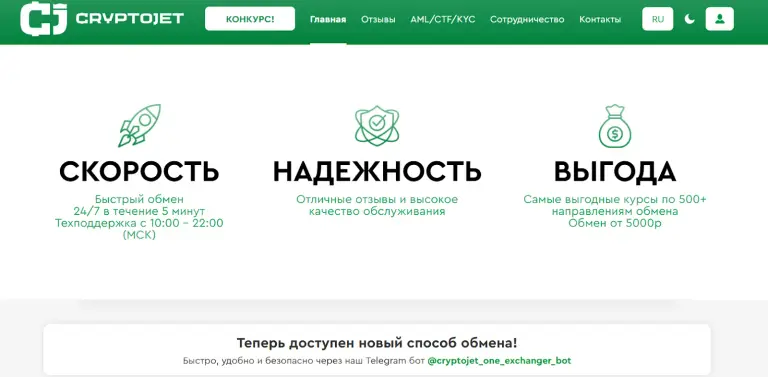The width and height of the screenshot is (768, 377).
Task: Click the text 'Обмен от 5000р'
Action: click(x=615, y=223)
